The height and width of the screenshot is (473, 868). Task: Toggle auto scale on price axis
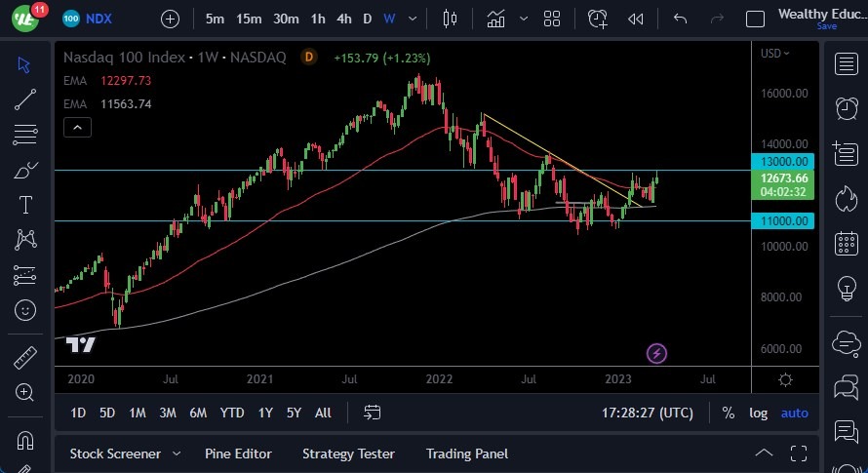(x=794, y=413)
